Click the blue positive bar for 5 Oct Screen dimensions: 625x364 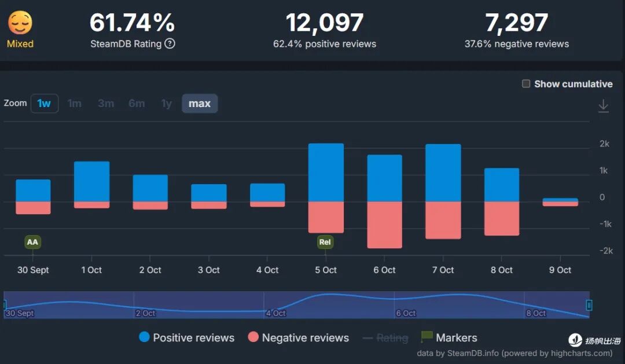(326, 172)
